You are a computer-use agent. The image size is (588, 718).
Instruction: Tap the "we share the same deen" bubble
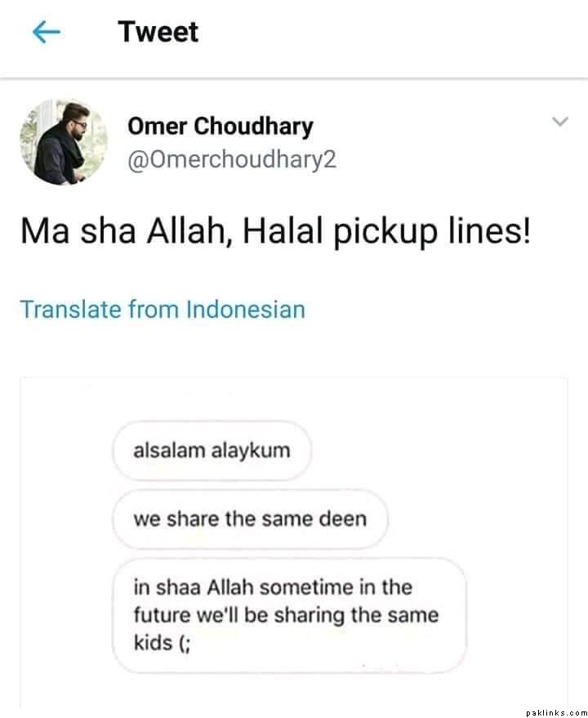(249, 519)
